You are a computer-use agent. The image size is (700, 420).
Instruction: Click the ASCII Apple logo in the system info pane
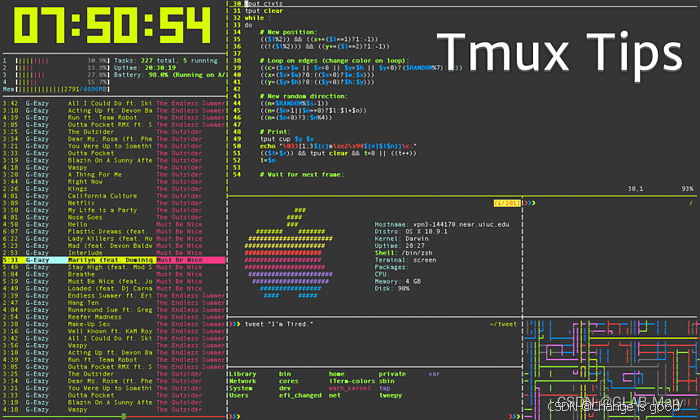(289, 253)
